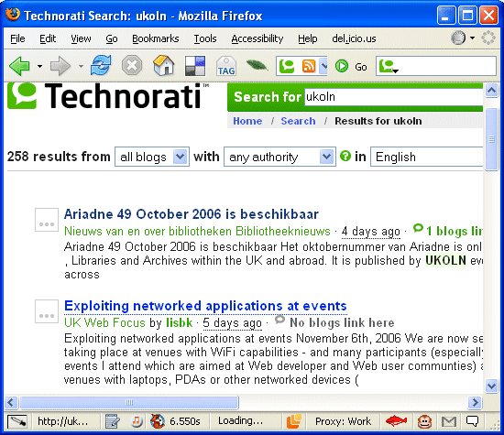Viewport: 504px width, 435px height.
Task: Click the green authority help question icon
Action: tap(345, 156)
